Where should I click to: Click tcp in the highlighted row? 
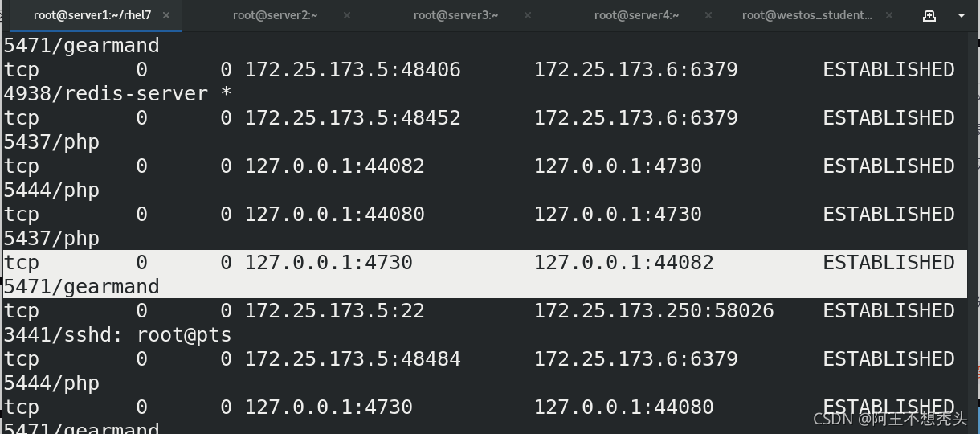pyautogui.click(x=22, y=263)
